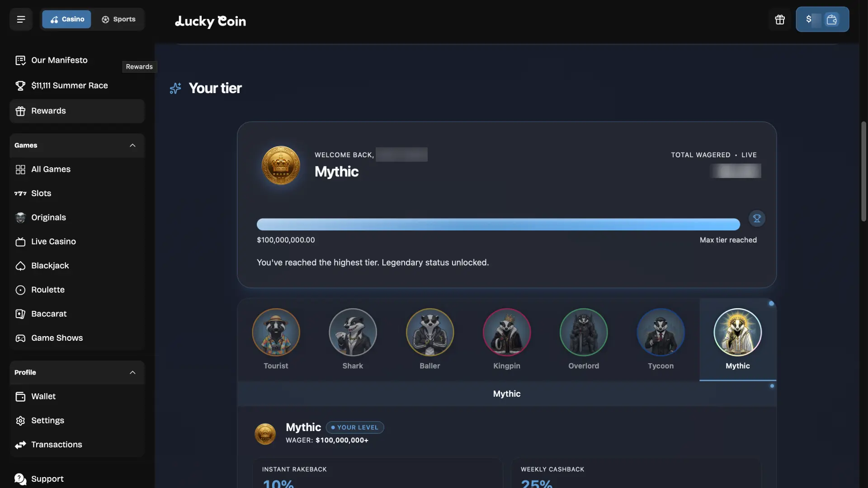Click the YOUR LEVEL badge
The height and width of the screenshot is (488, 868).
355,427
